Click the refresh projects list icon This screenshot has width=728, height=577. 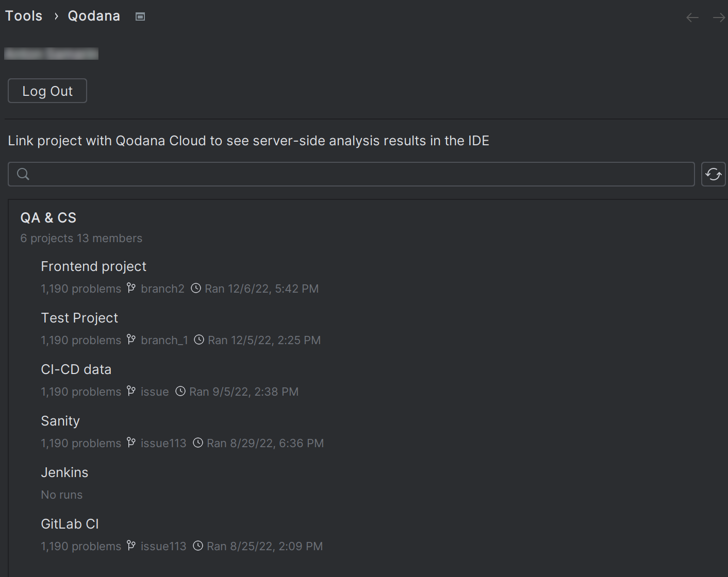[713, 174]
